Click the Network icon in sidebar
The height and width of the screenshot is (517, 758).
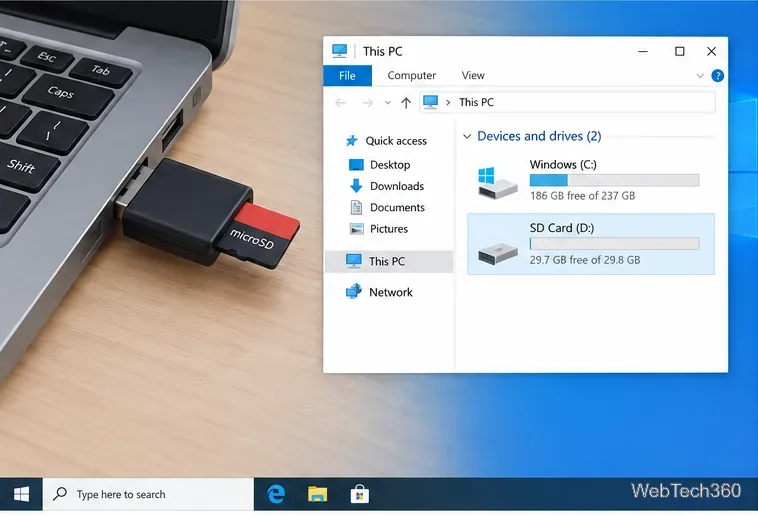tap(354, 292)
